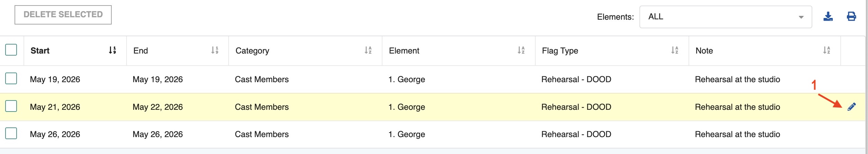The height and width of the screenshot is (154, 868).
Task: Sort by Start column icon
Action: tap(112, 50)
